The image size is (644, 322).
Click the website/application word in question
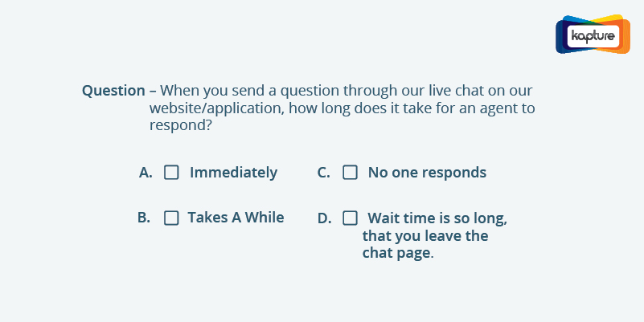(x=216, y=108)
